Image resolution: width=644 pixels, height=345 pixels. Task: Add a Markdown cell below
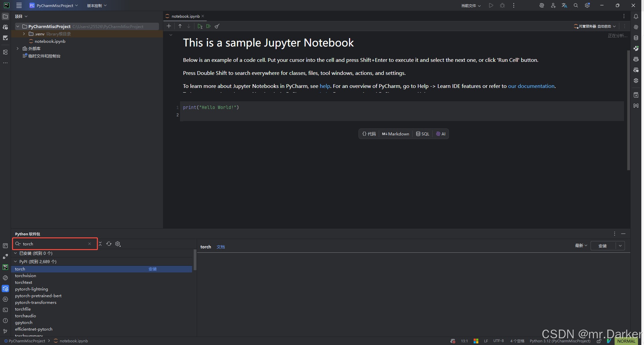395,134
